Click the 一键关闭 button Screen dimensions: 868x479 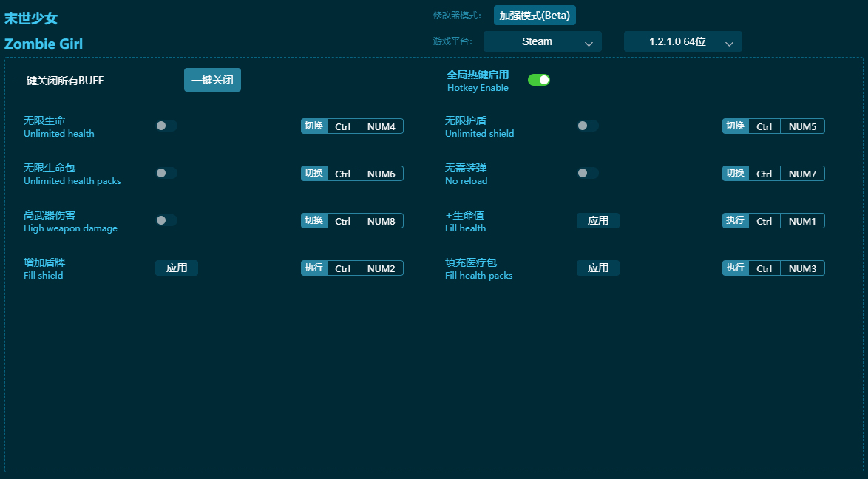tap(212, 80)
